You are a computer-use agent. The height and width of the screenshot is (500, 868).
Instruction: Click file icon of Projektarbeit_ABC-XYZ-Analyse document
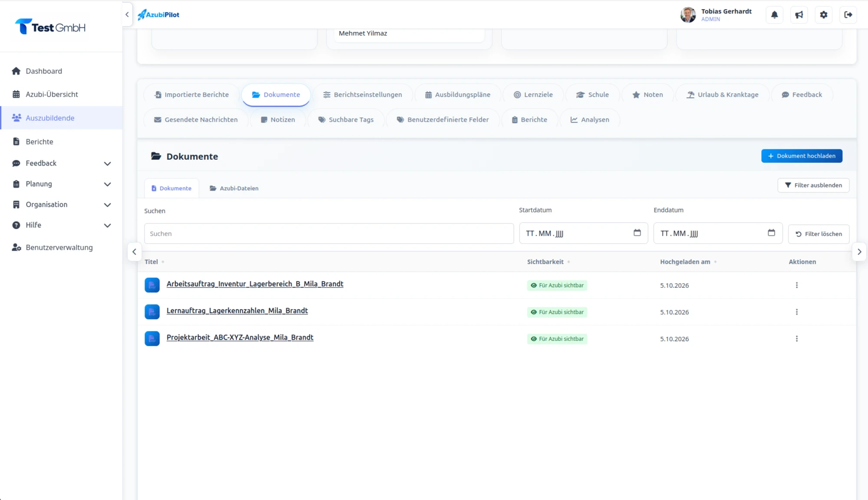coord(152,339)
